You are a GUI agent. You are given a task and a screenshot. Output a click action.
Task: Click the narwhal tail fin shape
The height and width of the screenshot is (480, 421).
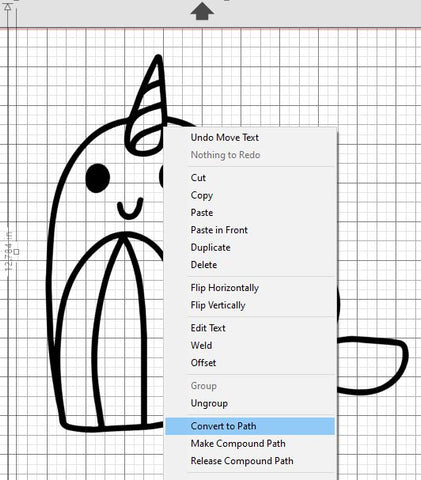pos(373,366)
